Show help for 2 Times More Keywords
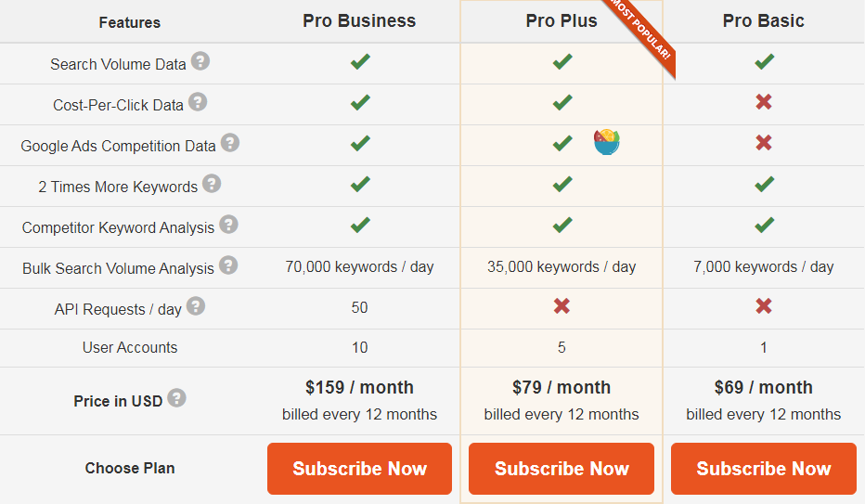This screenshot has width=865, height=504. (212, 184)
